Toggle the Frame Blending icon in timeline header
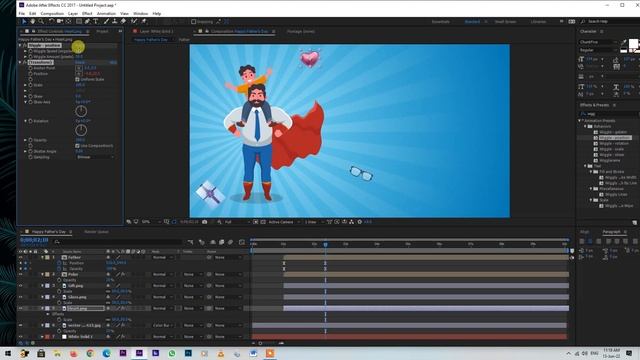 pos(221,242)
